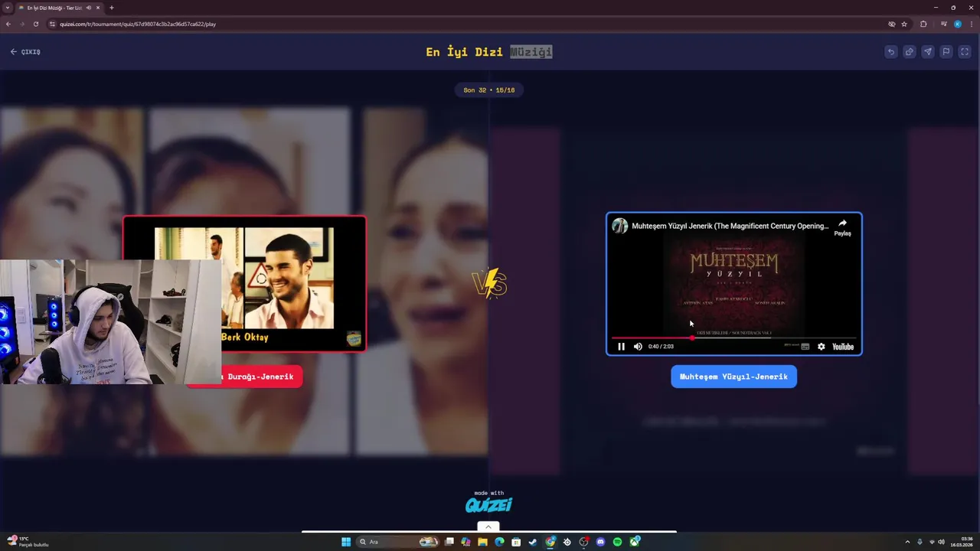Open the Chrome three-dot menu
Viewport: 980px width, 551px height.
970,24
